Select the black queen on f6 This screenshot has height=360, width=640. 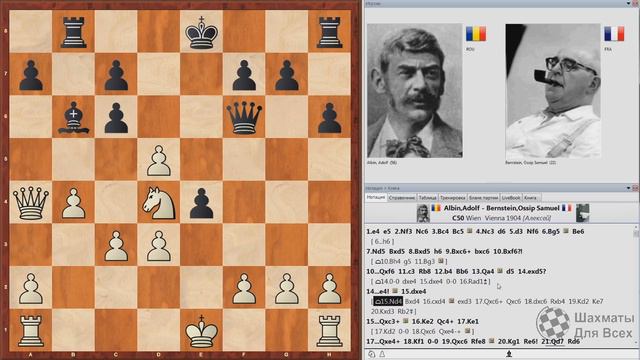244,118
